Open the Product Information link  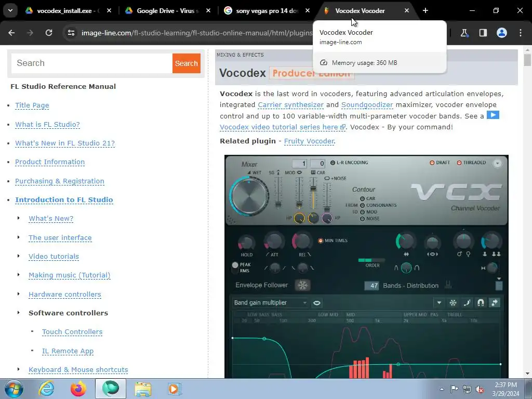point(50,162)
